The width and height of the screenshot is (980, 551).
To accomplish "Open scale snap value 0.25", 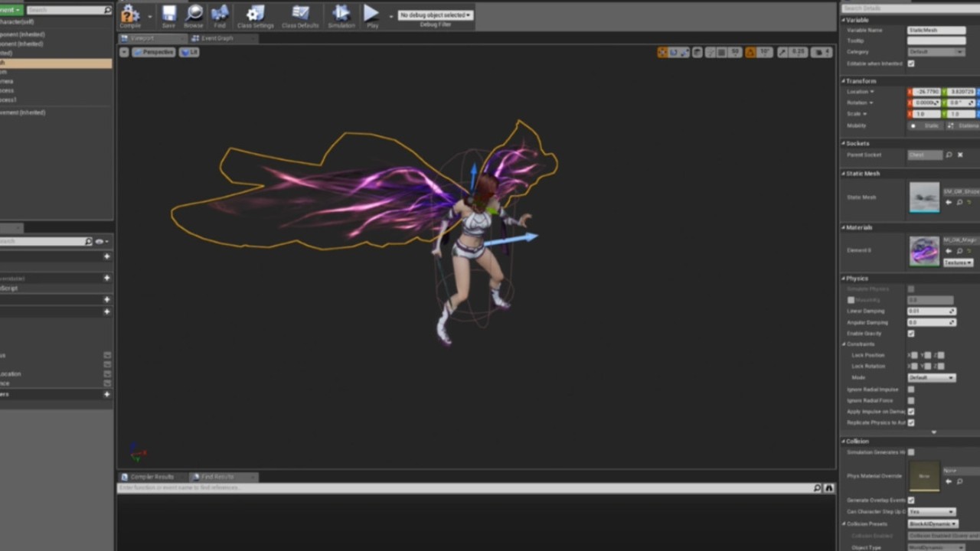I will click(799, 52).
